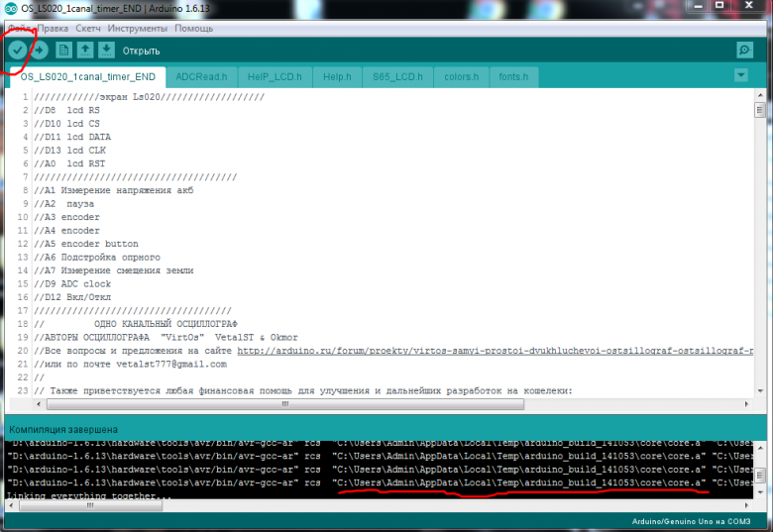
Task: Click the line '//A7 Измерение смещения земли'
Action: 113,270
